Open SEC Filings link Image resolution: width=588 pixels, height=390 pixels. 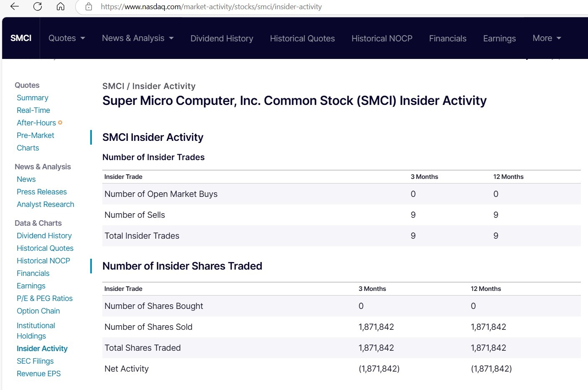[35, 361]
